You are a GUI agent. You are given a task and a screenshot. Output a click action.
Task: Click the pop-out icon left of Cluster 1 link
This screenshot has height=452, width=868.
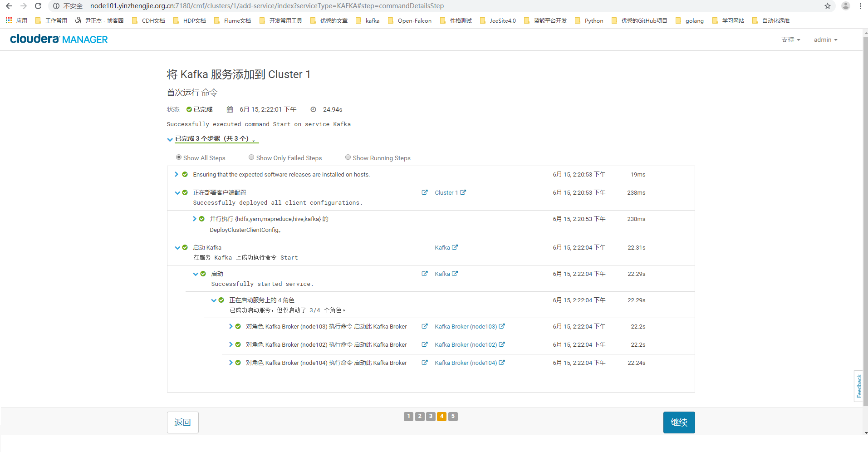point(425,192)
